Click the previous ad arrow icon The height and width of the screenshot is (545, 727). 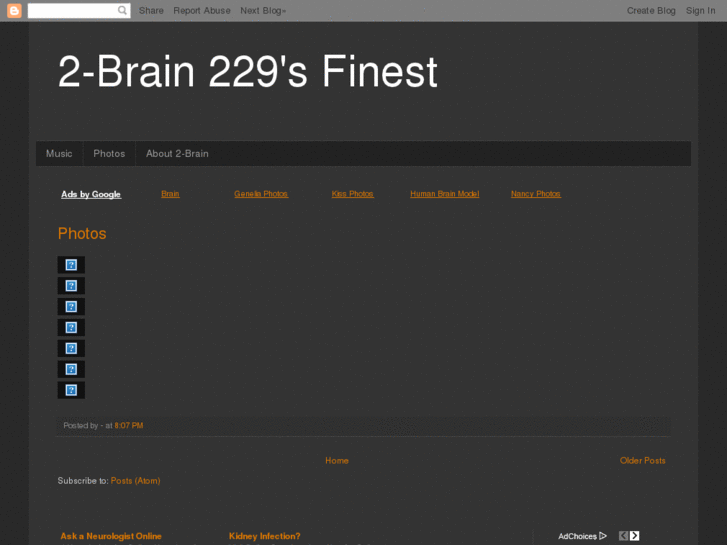[x=623, y=536]
